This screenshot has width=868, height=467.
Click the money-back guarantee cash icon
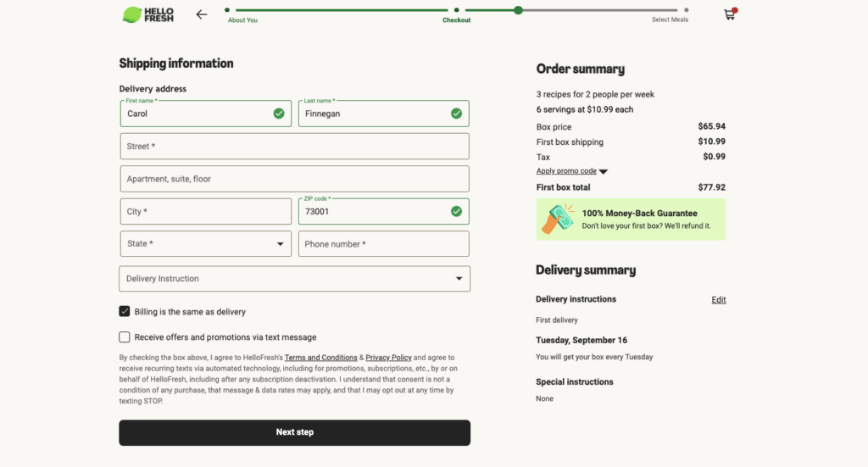(x=558, y=219)
